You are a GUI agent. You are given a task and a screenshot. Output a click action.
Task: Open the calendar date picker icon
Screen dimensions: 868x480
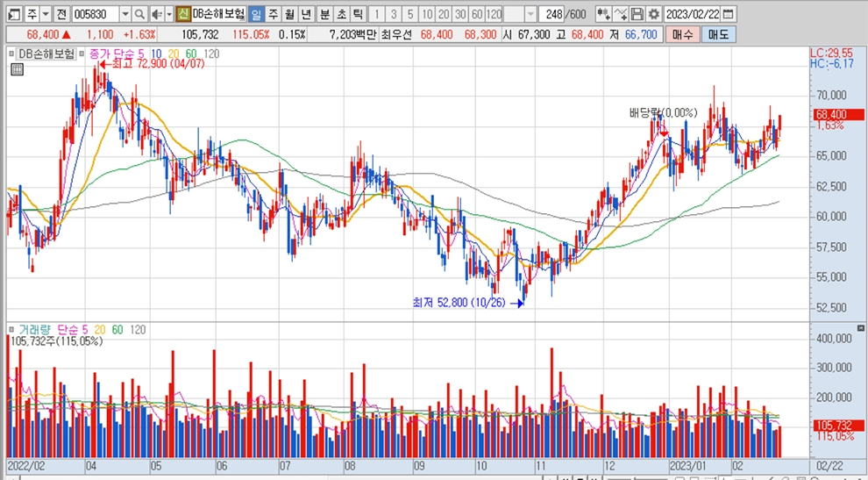coord(729,15)
